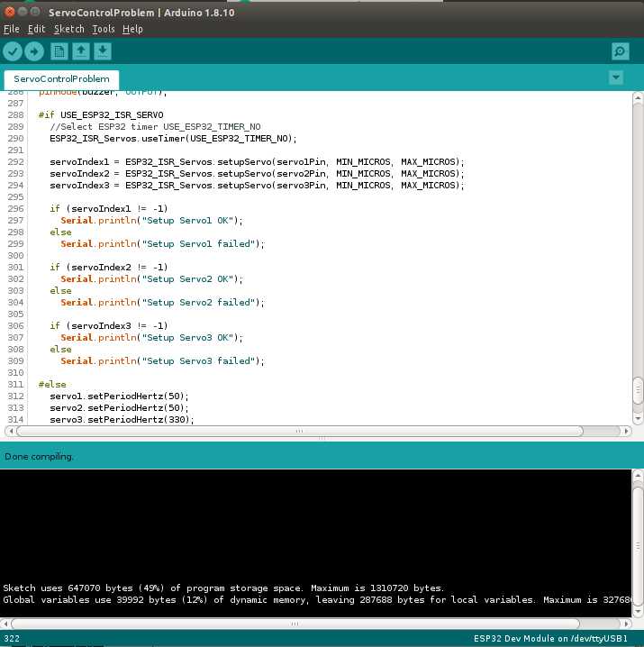The height and width of the screenshot is (647, 644).
Task: Click line number 322 in status bar
Action: click(12, 639)
